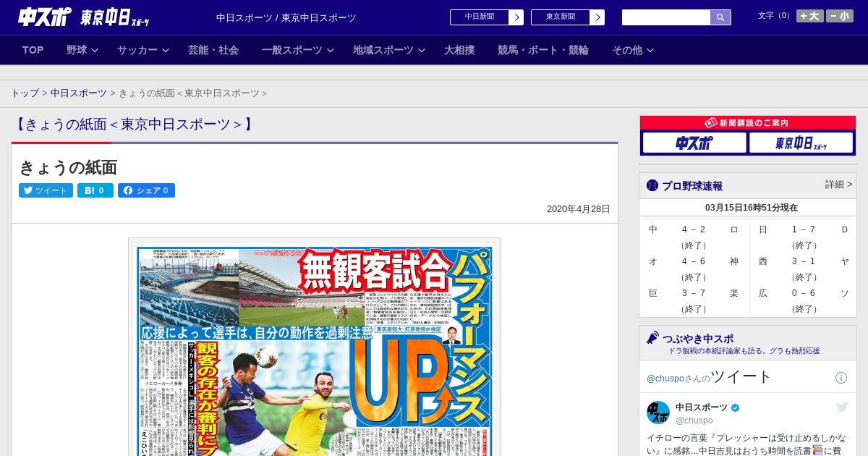Screen dimensions: 868x456
Task: Click the search magnifier icon button
Action: point(720,17)
